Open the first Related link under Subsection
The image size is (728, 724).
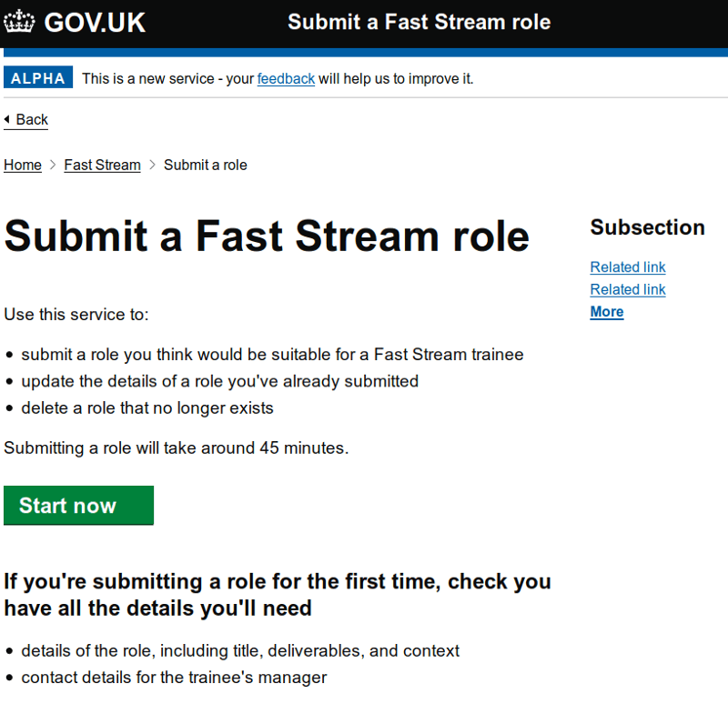(x=627, y=267)
